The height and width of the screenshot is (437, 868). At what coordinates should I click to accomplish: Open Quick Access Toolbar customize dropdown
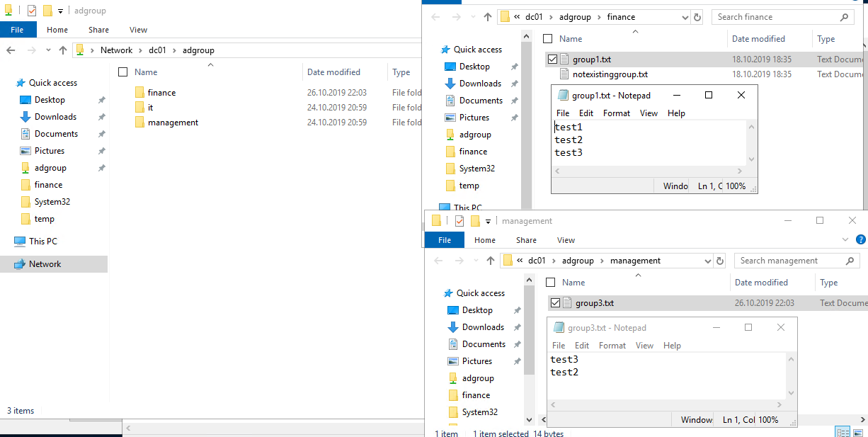(60, 11)
